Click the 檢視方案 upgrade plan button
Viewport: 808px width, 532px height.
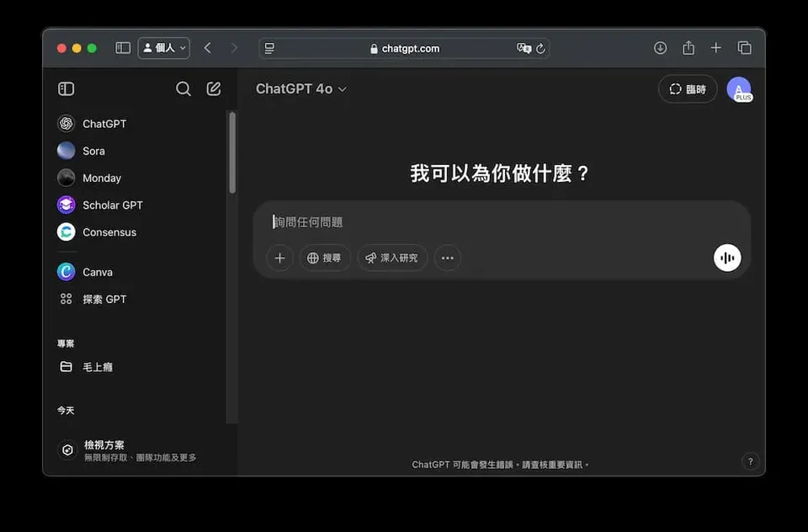(x=141, y=450)
